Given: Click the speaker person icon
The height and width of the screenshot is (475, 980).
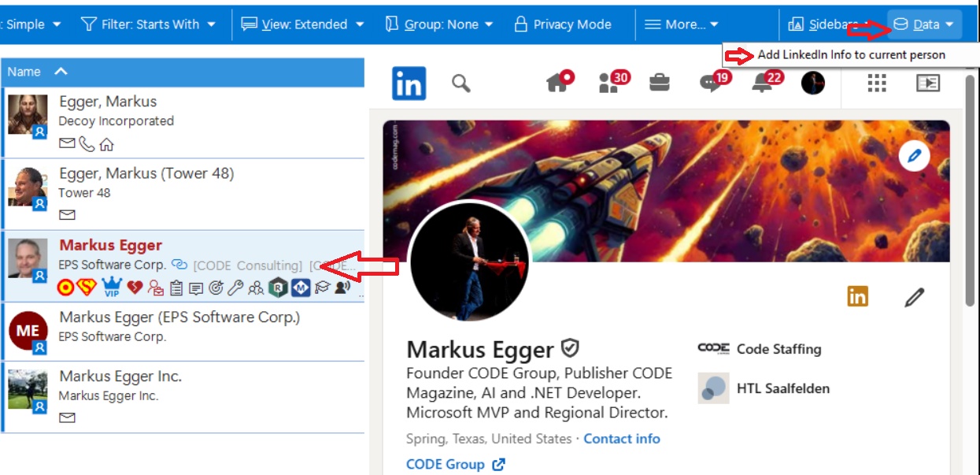Looking at the screenshot, I should point(342,288).
